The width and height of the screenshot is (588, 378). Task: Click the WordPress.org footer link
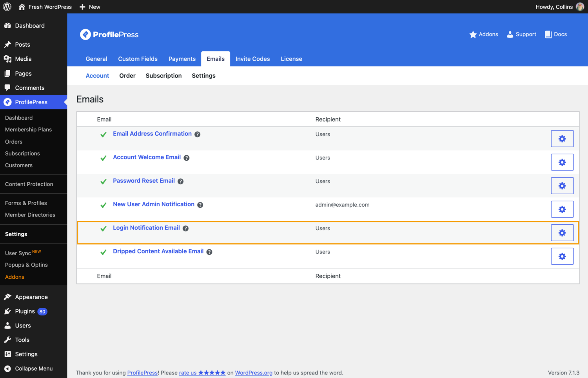254,373
